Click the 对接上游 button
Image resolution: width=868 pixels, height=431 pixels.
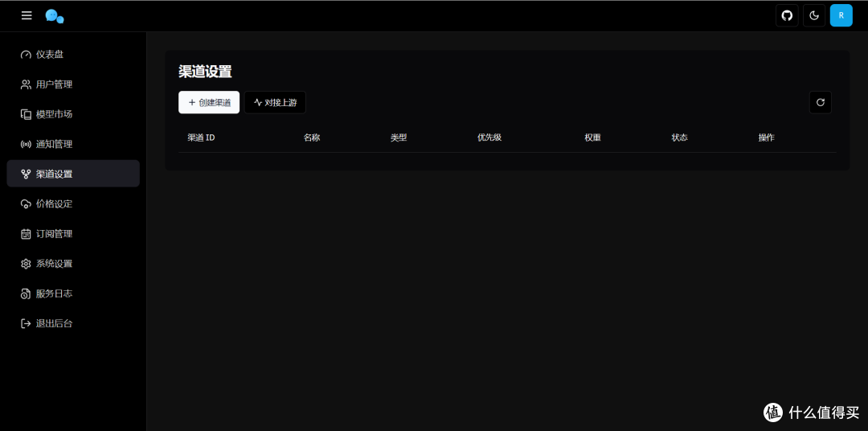[x=275, y=102]
